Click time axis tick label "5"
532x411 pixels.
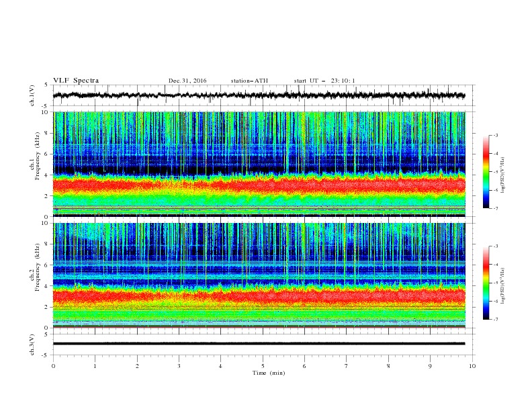pyautogui.click(x=263, y=366)
